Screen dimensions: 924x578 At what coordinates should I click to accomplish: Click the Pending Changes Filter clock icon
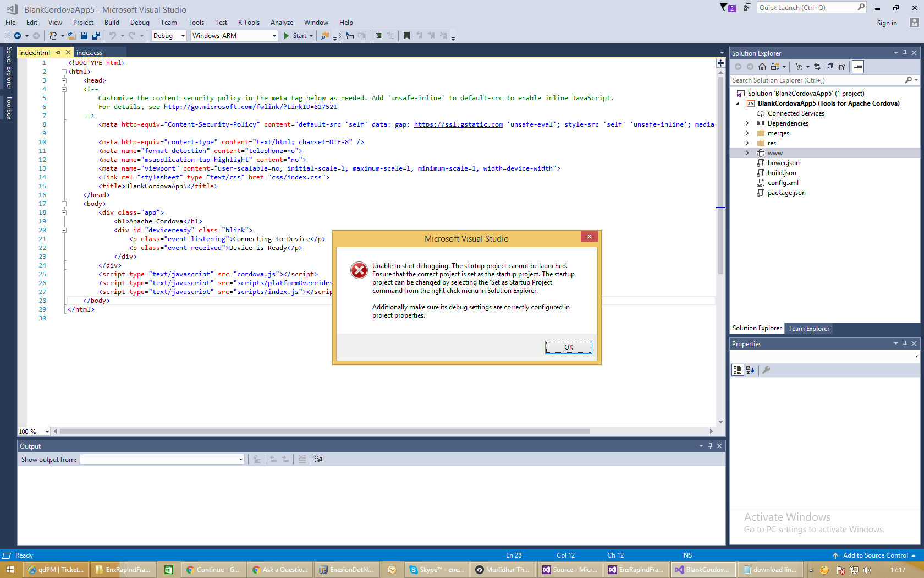(x=799, y=67)
